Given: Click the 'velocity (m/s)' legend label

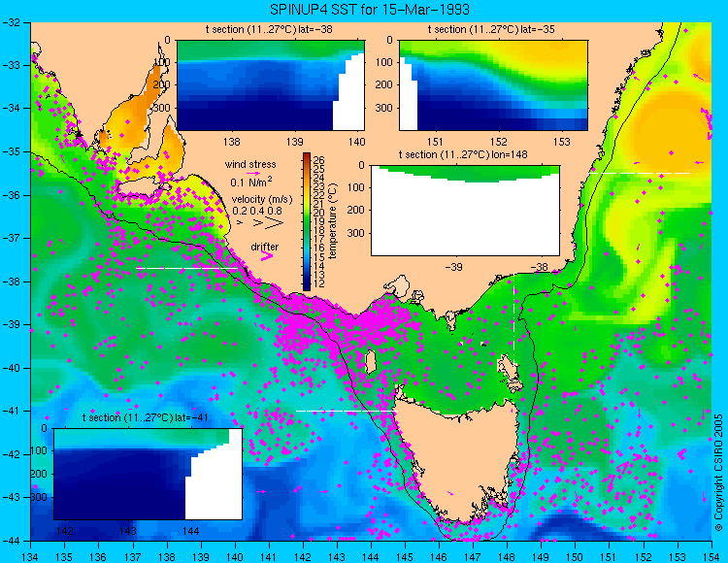Looking at the screenshot, I should 262,200.
